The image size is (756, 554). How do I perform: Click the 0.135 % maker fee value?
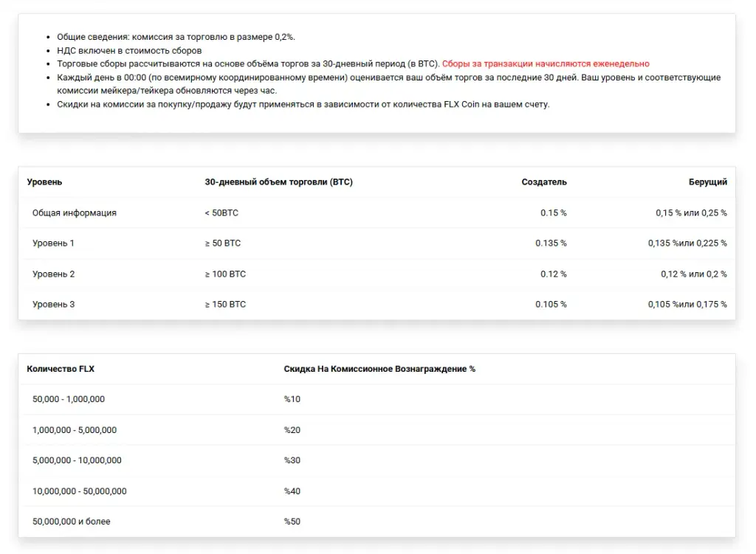point(551,243)
